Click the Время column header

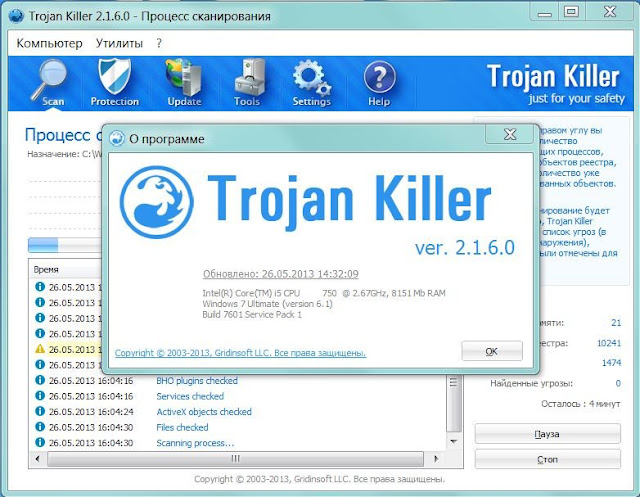click(46, 270)
